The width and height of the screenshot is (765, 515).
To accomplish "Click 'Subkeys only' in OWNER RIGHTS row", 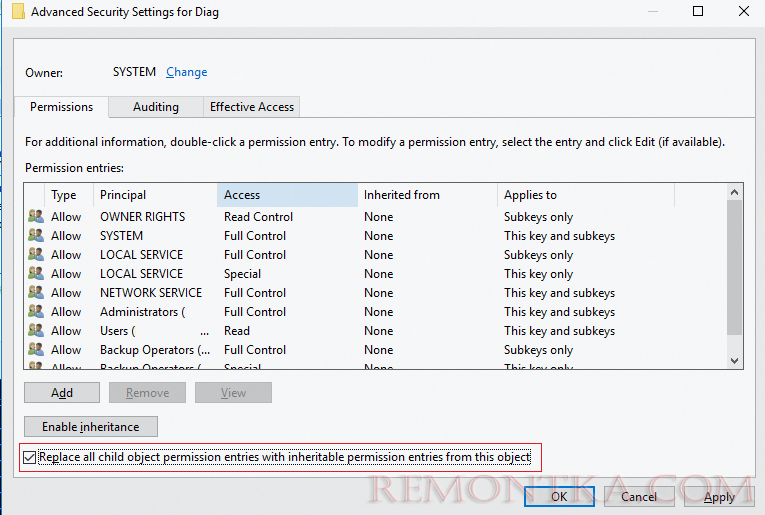I will tap(538, 217).
